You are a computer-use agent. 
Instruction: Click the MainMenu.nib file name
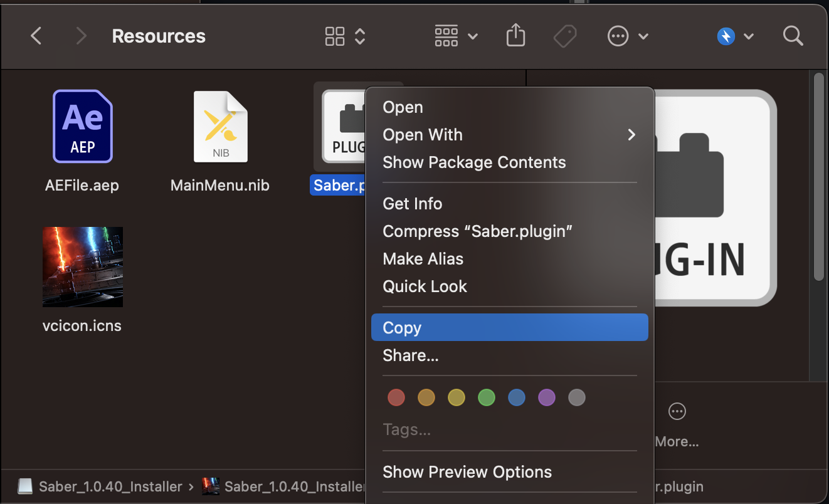220,186
